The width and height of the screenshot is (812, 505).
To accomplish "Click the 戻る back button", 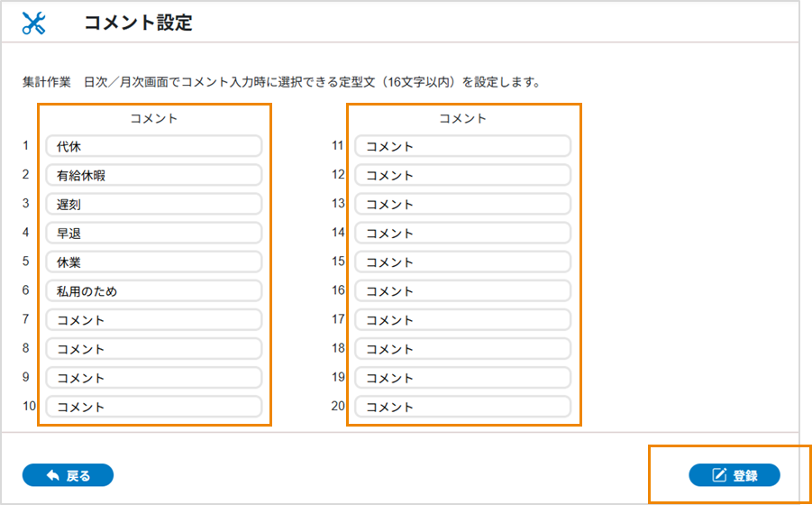I will (68, 475).
